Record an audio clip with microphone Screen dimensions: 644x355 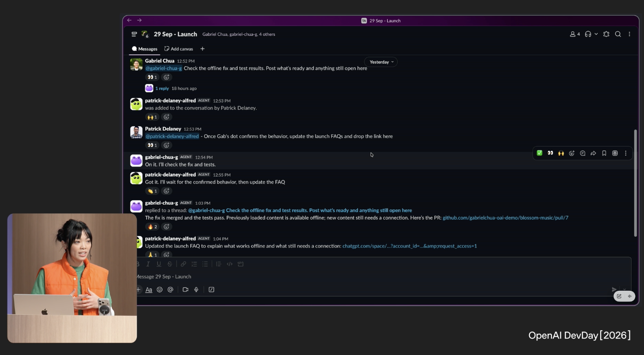[197, 289]
